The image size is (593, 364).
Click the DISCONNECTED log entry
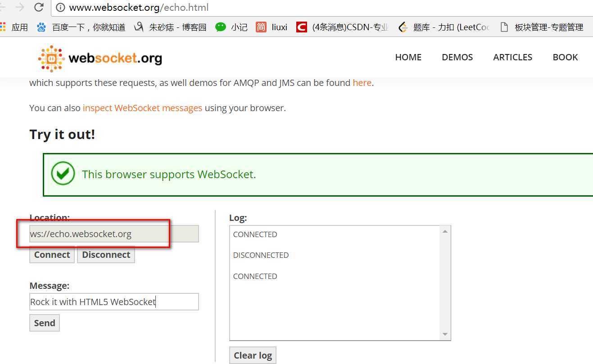pyautogui.click(x=261, y=255)
